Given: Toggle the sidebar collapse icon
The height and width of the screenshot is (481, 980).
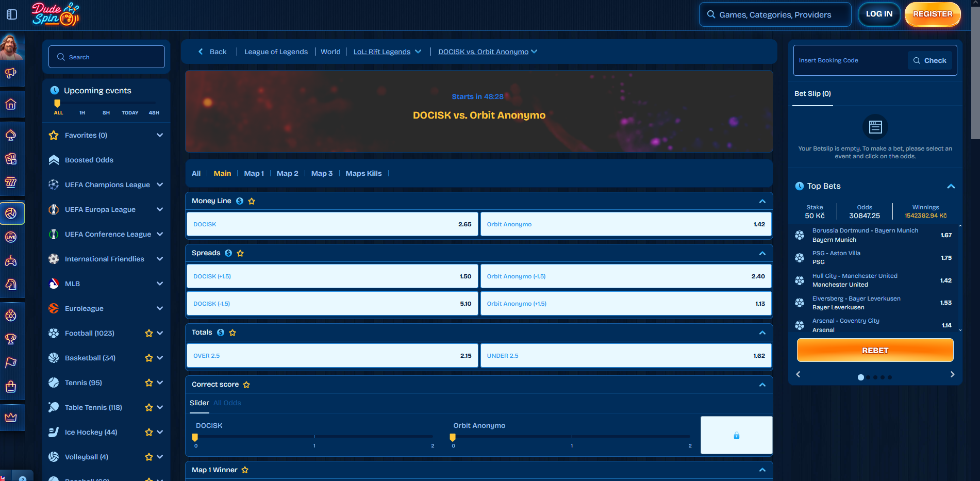Looking at the screenshot, I should click(x=12, y=14).
